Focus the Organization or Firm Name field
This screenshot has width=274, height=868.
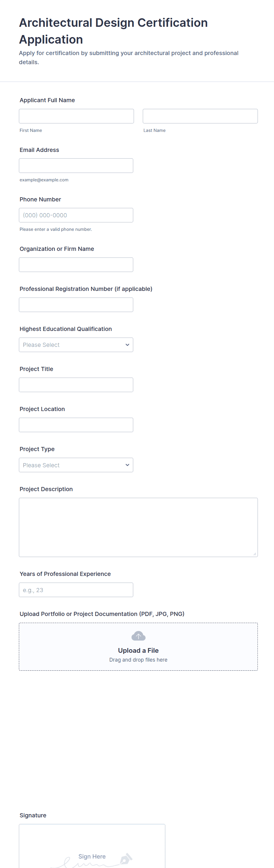(x=76, y=264)
